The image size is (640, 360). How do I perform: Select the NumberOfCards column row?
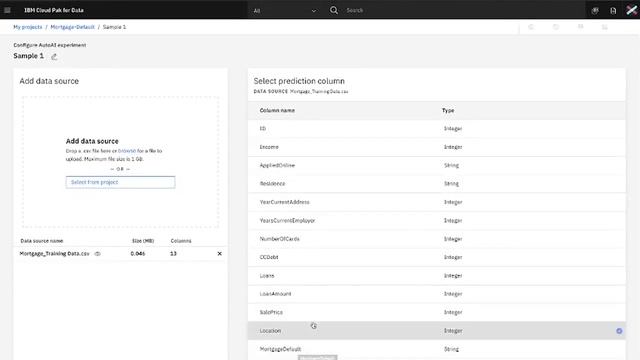pos(436,239)
